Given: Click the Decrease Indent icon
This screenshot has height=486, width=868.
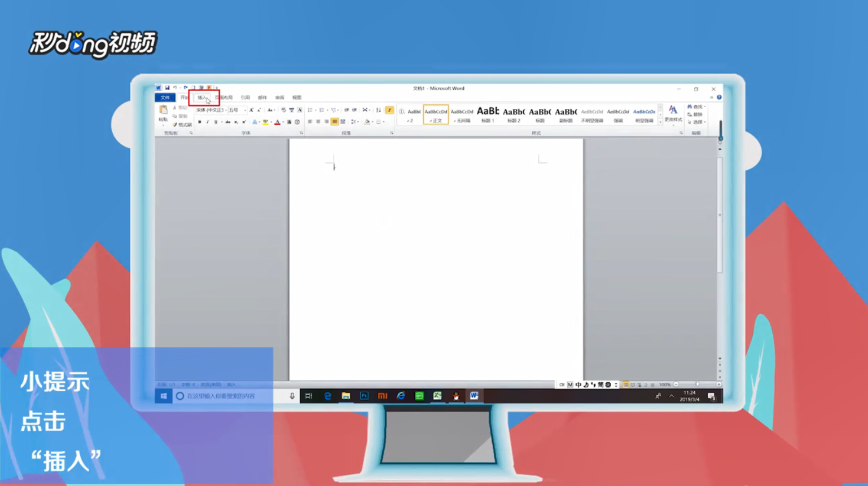Looking at the screenshot, I should [347, 110].
